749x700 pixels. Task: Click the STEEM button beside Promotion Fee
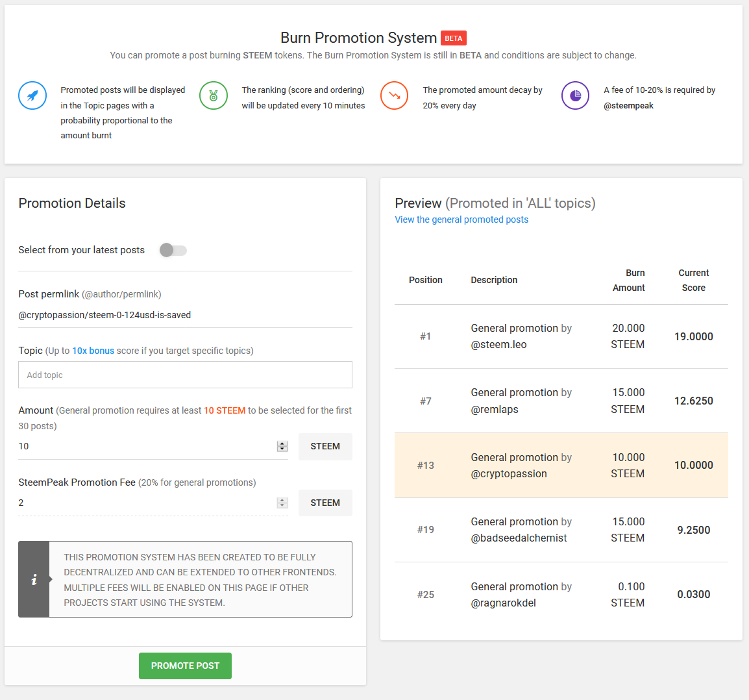(325, 503)
